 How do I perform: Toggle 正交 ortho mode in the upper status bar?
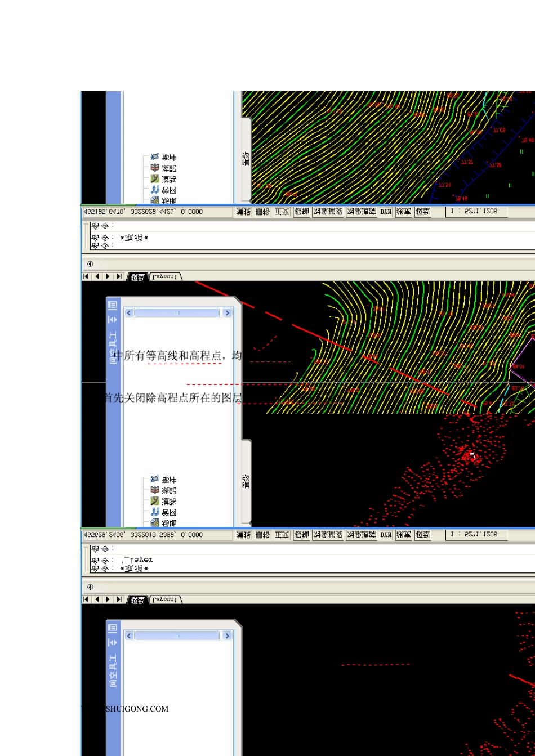click(x=282, y=212)
